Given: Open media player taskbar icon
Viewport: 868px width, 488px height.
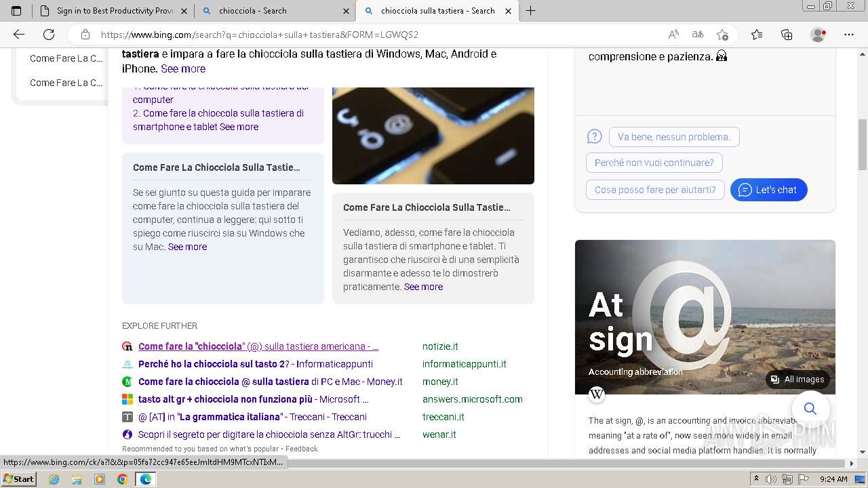Looking at the screenshot, I should coord(100,479).
